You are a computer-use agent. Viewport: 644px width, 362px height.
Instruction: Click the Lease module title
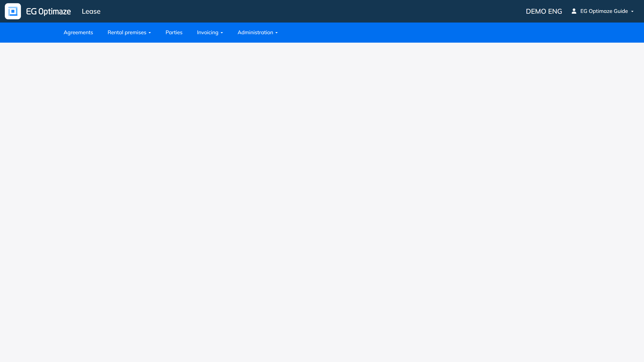pos(91,11)
